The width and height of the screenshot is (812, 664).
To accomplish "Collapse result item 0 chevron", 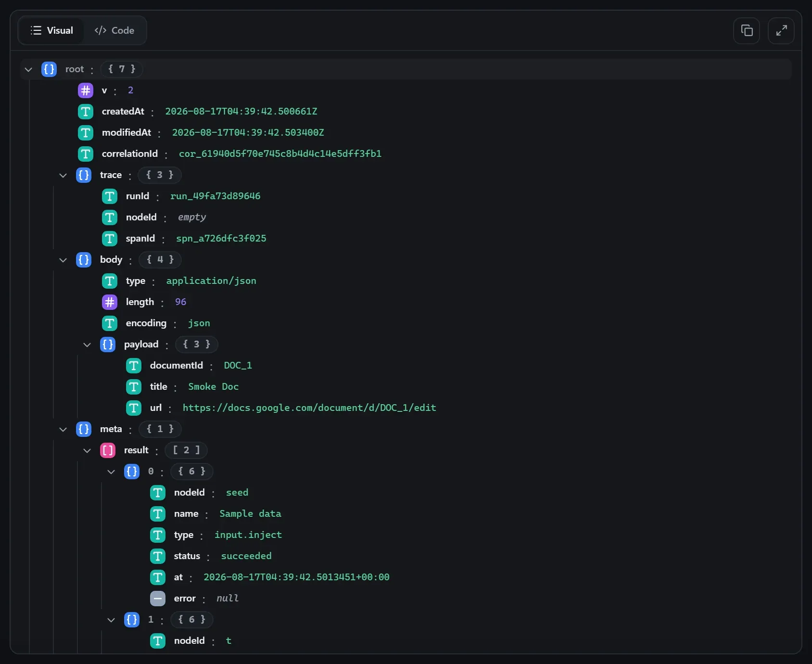I will [x=111, y=472].
